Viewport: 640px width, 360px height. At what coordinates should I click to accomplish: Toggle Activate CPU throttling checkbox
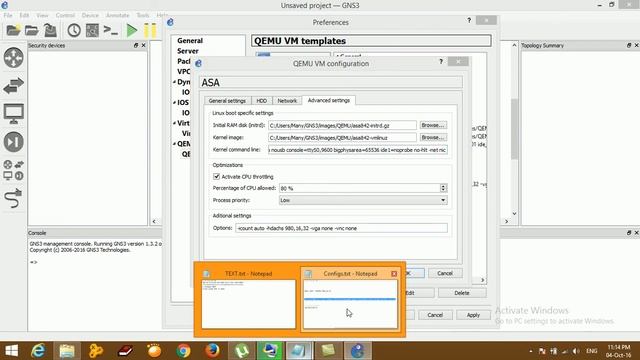point(216,176)
